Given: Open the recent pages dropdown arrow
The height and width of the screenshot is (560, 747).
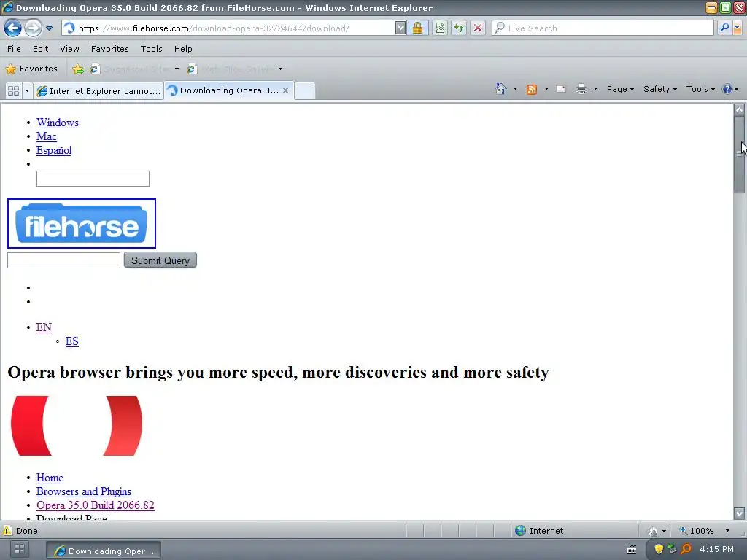Looking at the screenshot, I should [49, 28].
